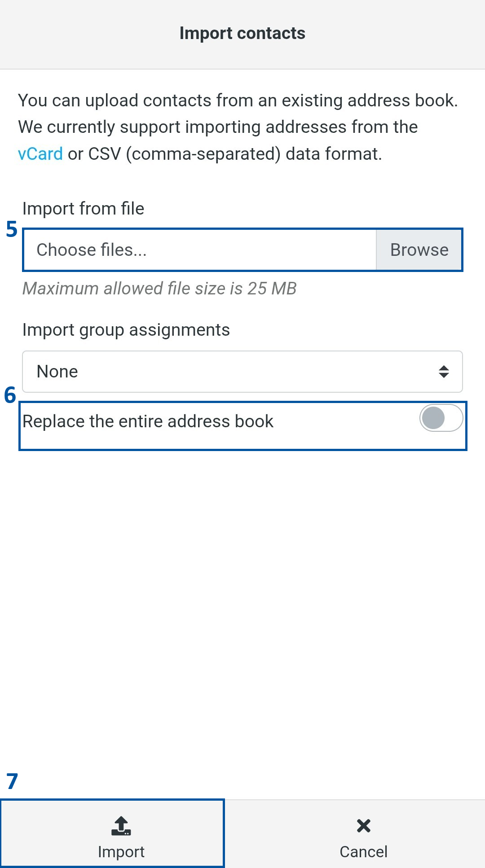Click the Browse button

coord(419,250)
